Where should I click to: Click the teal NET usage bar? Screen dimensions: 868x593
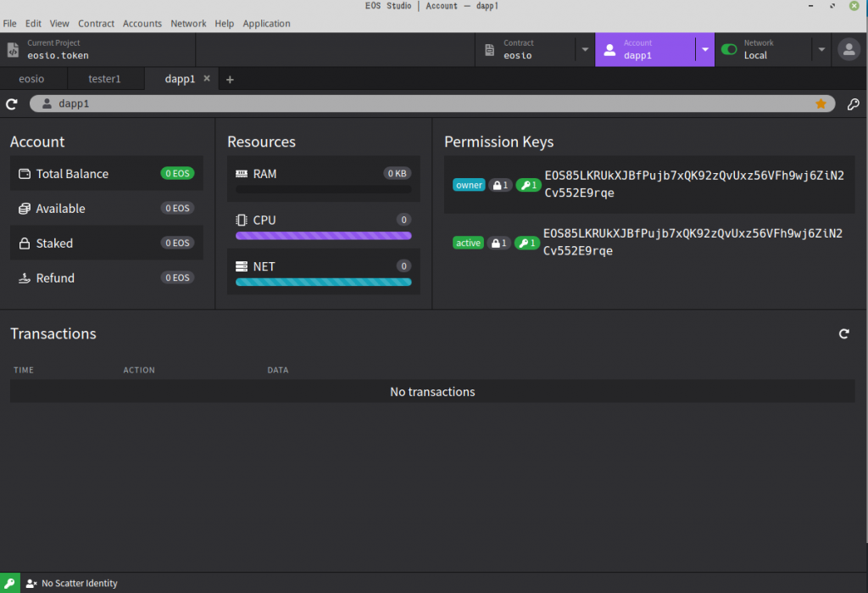[323, 283]
